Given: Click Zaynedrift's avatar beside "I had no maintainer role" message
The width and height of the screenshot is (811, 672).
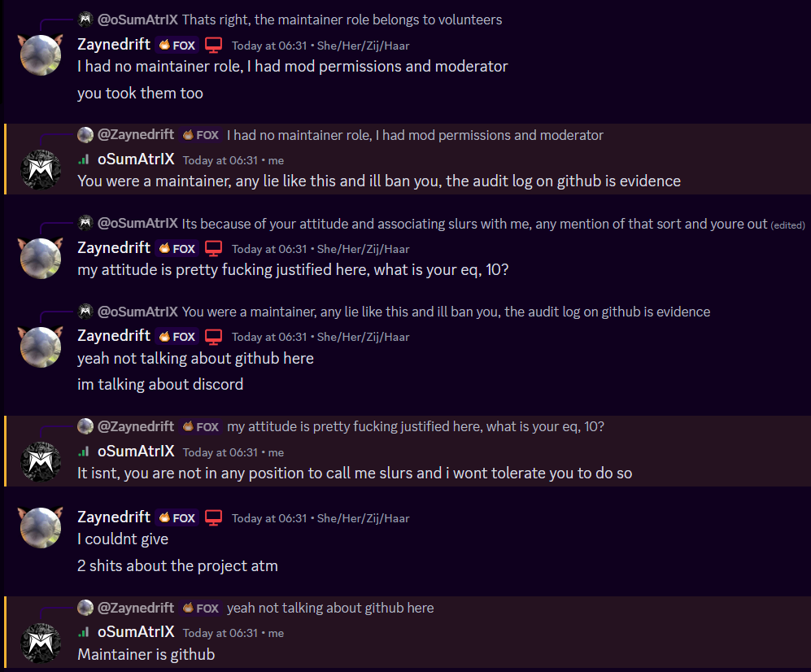Looking at the screenshot, I should coord(41,55).
